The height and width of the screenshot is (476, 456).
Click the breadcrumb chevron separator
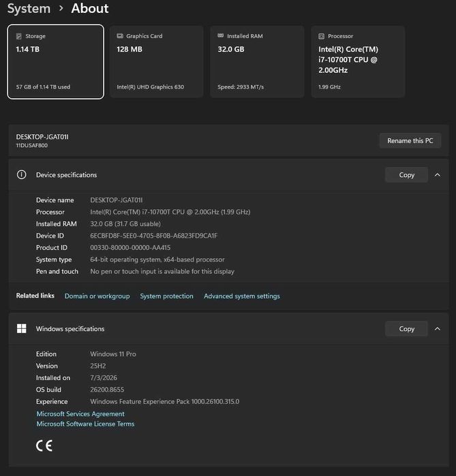tap(61, 8)
